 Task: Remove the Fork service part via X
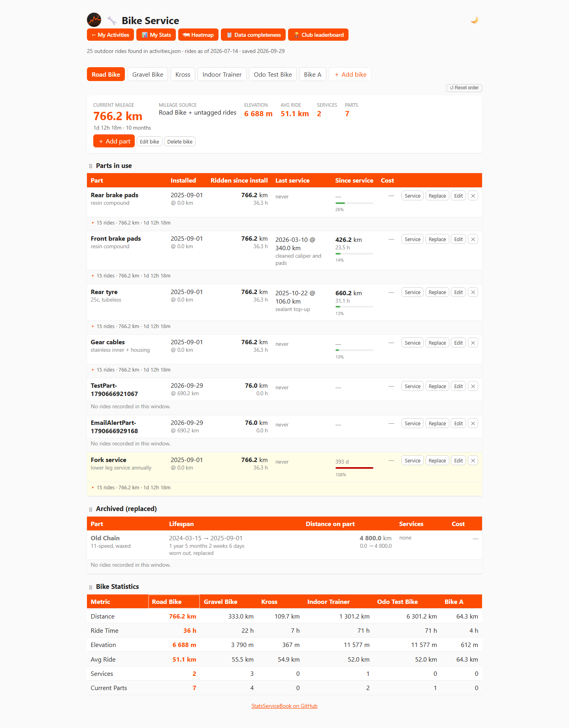tap(473, 460)
